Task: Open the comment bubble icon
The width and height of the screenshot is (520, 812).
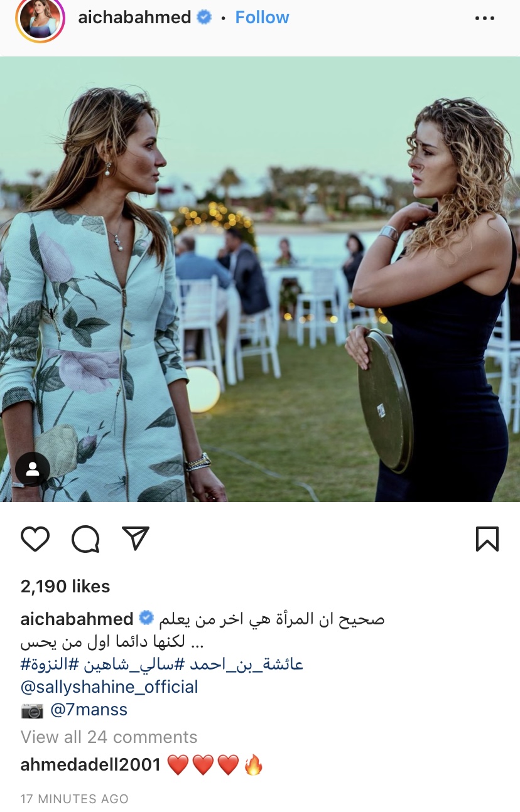Action: pyautogui.click(x=85, y=538)
